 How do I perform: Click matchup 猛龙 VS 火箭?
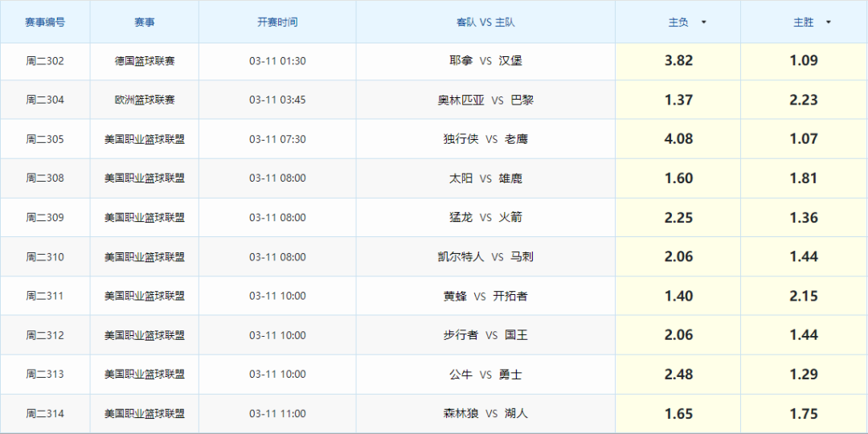coord(485,218)
